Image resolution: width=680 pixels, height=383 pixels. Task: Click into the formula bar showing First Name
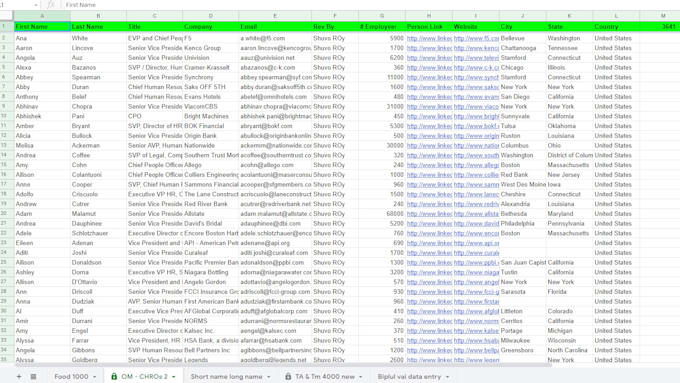(x=369, y=5)
